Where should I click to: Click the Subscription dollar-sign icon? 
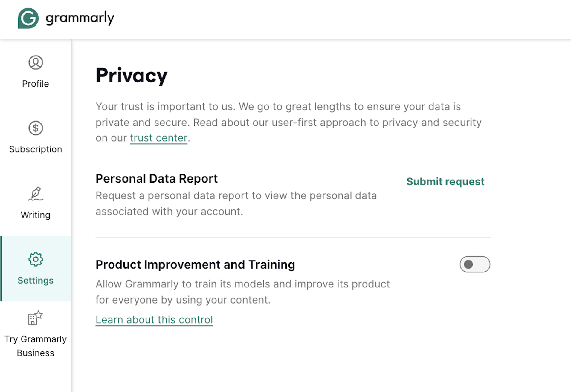tap(35, 128)
